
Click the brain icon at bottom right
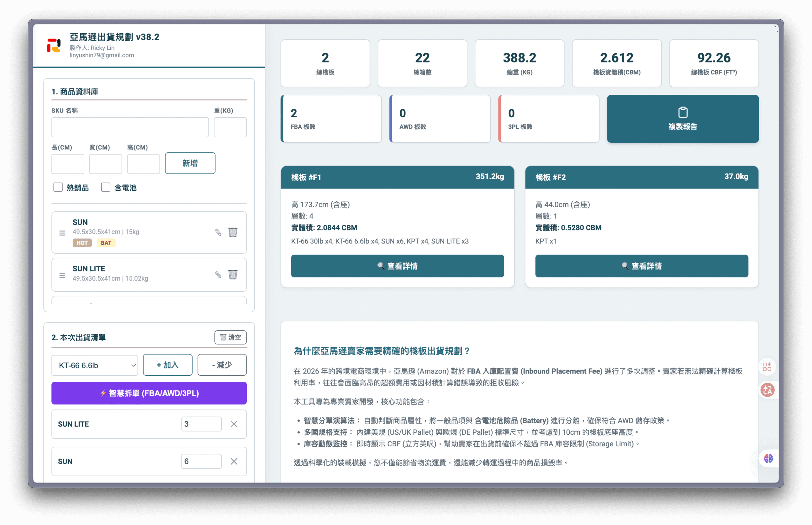[768, 458]
